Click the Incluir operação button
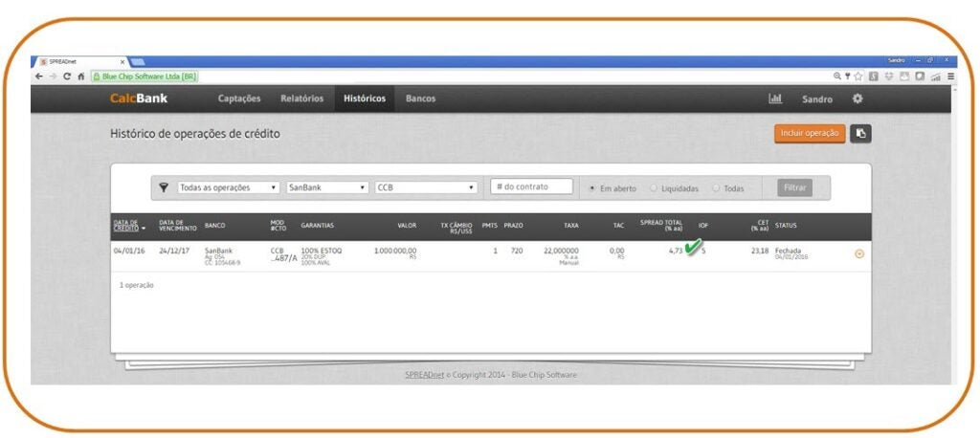The width and height of the screenshot is (980, 438). (x=809, y=134)
